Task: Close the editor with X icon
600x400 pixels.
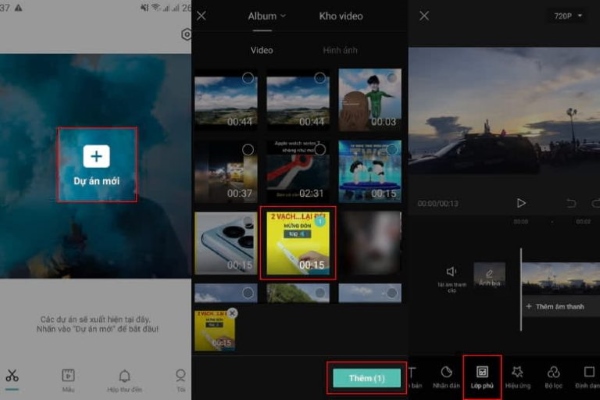Action: coord(424,16)
